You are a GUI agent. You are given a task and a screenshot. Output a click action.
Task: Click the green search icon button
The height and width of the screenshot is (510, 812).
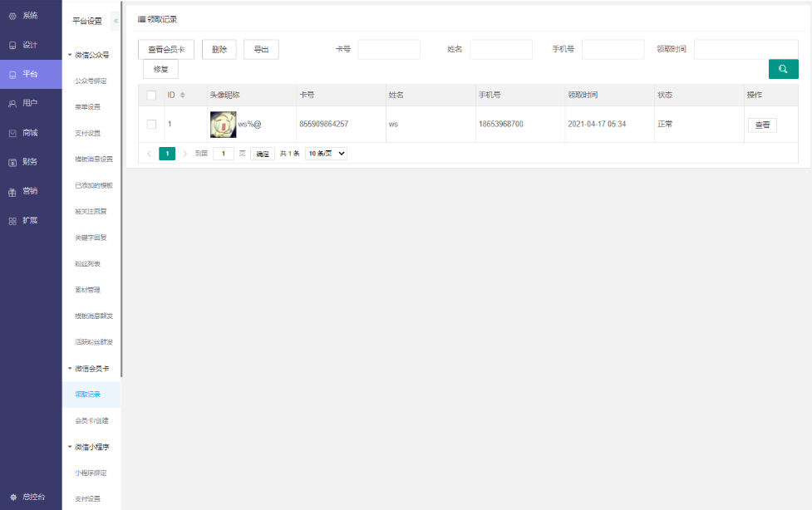[783, 69]
